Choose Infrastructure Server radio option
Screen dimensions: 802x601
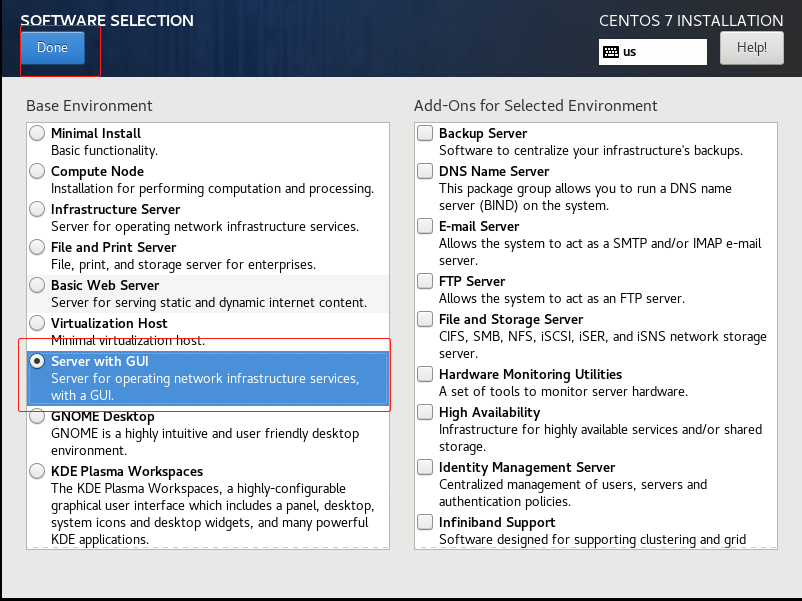[37, 209]
